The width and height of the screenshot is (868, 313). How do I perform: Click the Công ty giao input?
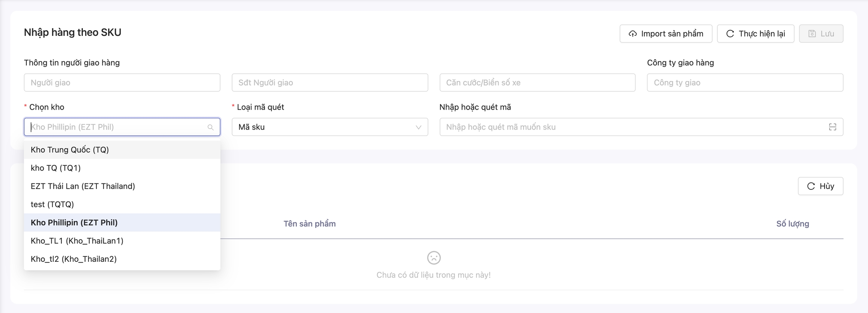pos(745,82)
